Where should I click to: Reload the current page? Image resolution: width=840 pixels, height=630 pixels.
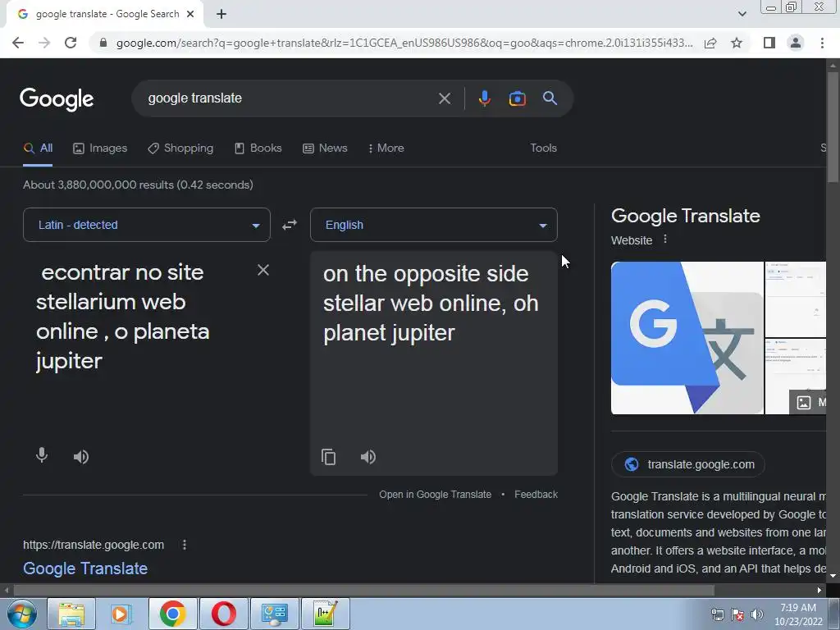pyautogui.click(x=71, y=43)
